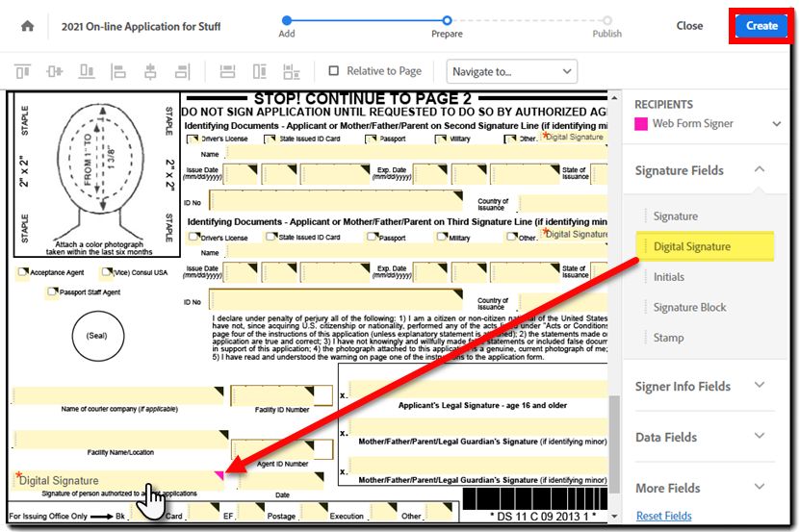
Task: Select Digital Signature field in Second Signature Line
Action: [575, 137]
